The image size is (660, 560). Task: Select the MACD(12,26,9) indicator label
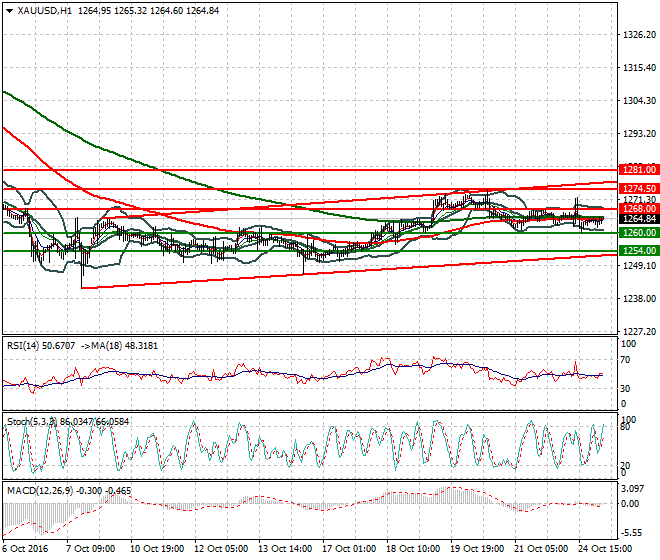[x=40, y=491]
